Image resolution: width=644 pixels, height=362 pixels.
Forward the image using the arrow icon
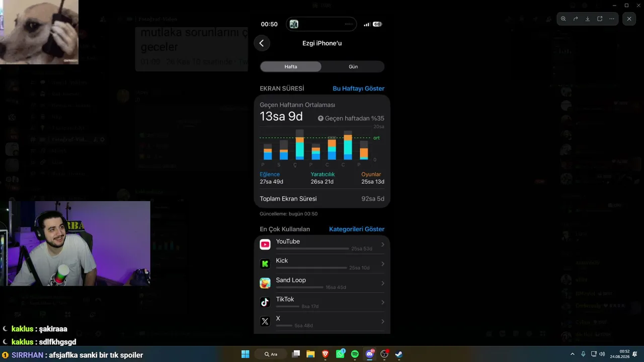(x=576, y=19)
